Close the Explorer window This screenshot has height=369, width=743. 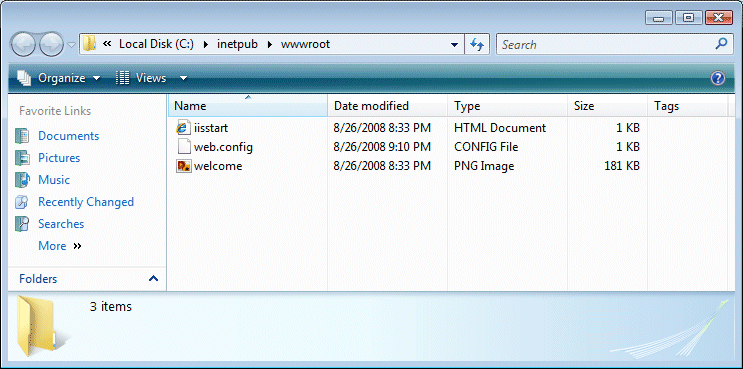[x=718, y=18]
